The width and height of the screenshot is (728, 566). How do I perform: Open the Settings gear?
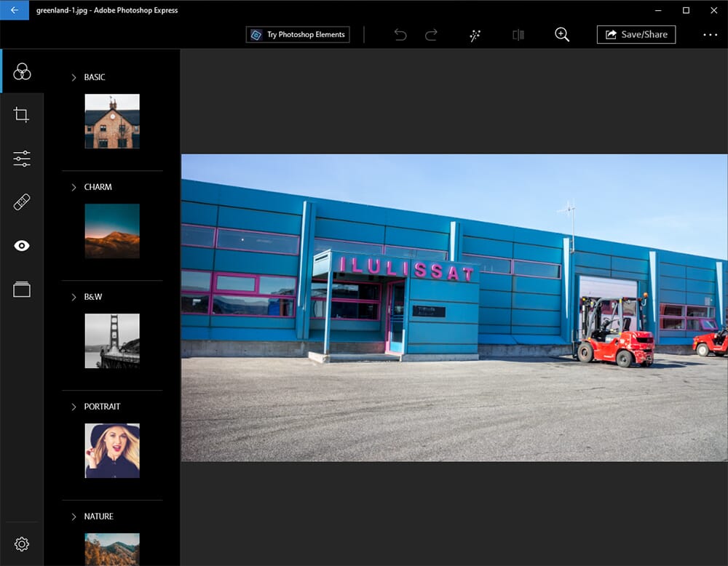tap(22, 544)
